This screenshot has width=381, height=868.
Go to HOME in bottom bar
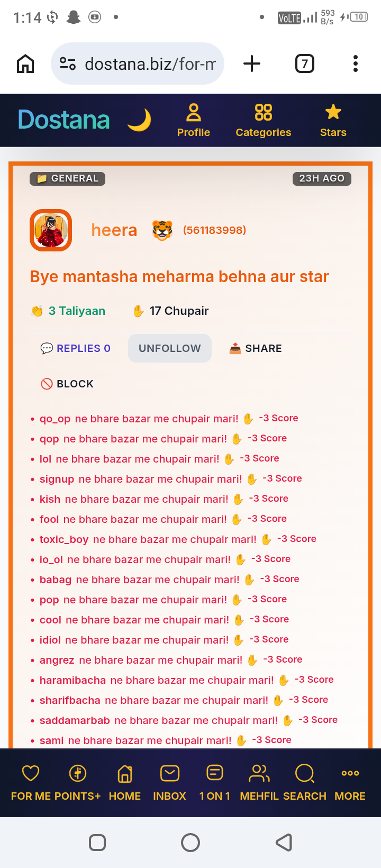[x=125, y=783]
